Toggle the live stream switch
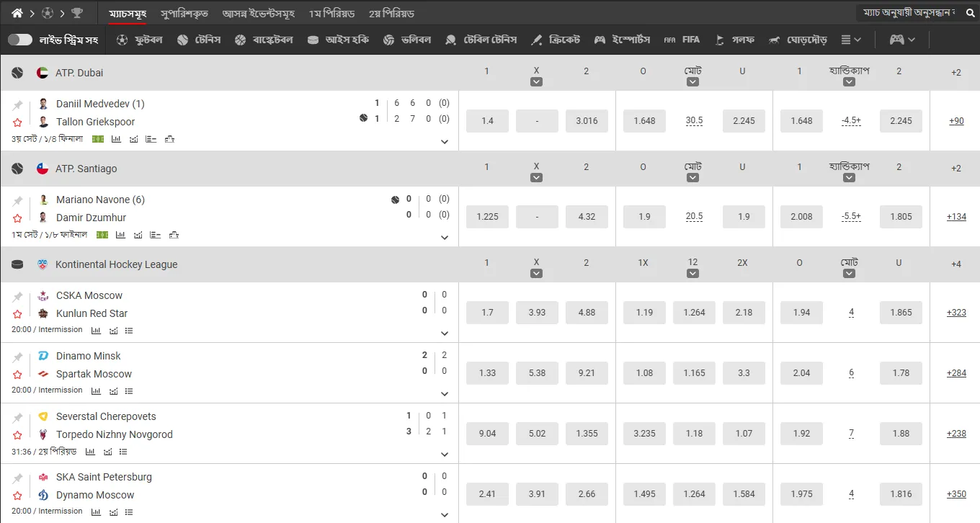Image resolution: width=980 pixels, height=523 pixels. 20,40
